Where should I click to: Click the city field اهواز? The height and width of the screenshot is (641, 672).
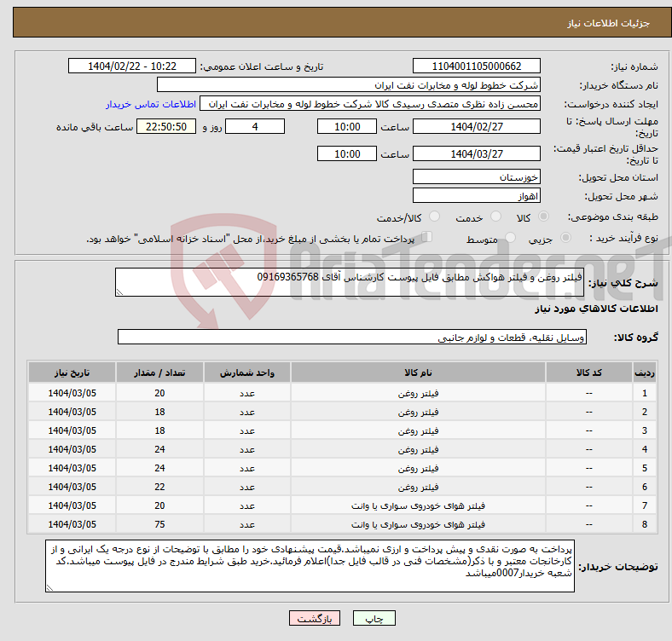pos(476,195)
